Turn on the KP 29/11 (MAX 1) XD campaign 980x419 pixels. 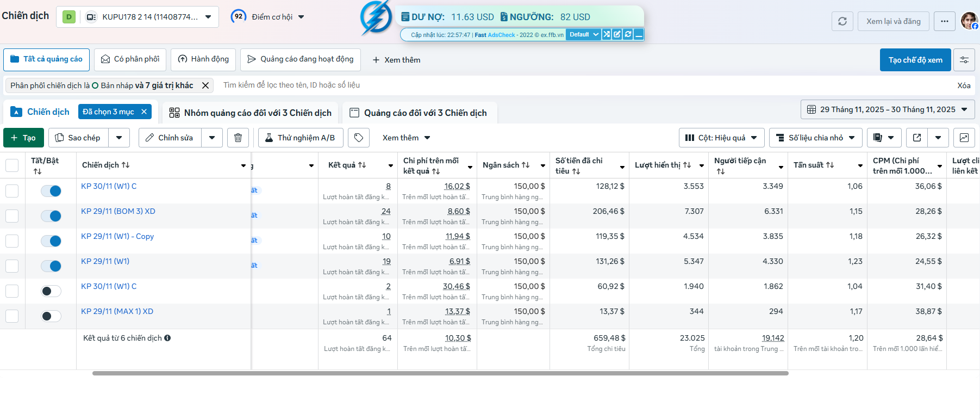coord(51,316)
